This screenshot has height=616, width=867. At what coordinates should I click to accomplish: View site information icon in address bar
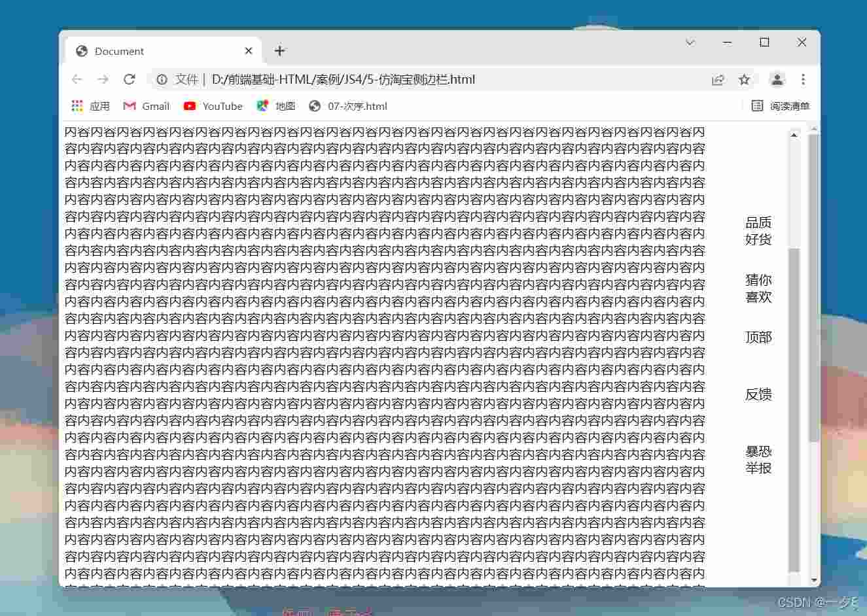click(162, 79)
